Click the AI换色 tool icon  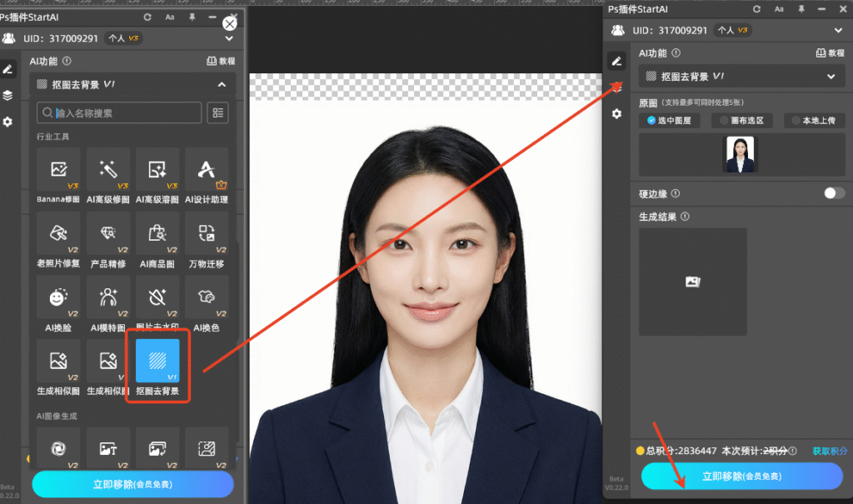tap(206, 298)
